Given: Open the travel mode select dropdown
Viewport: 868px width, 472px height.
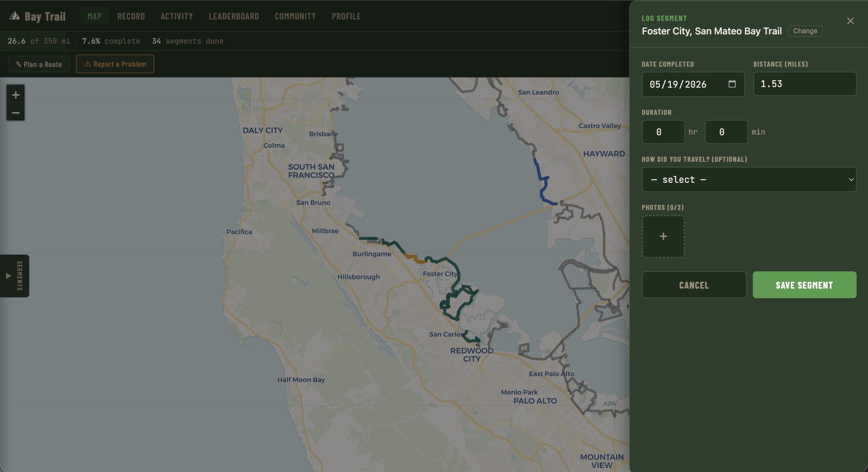Looking at the screenshot, I should point(749,179).
